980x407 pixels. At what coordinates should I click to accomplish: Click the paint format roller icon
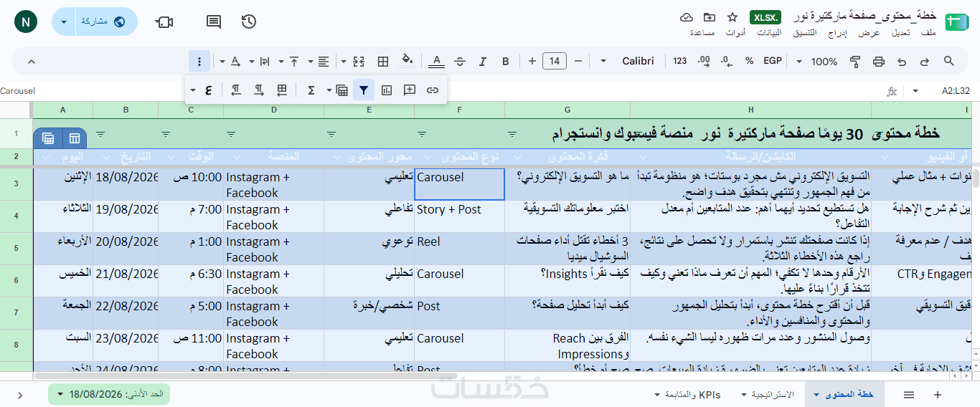point(855,62)
